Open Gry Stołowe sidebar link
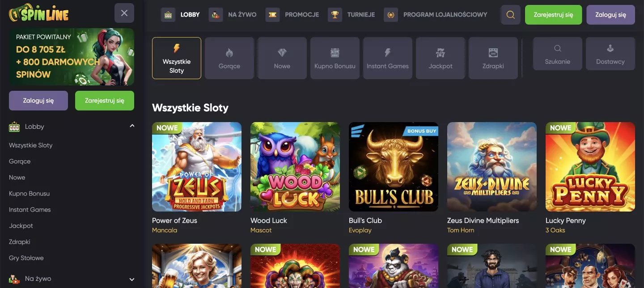644x288 pixels. [26, 258]
